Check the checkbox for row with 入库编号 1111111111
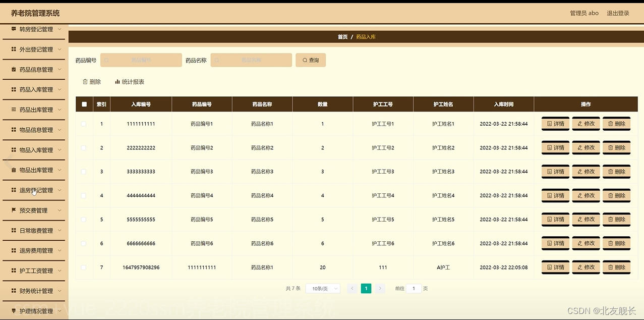The image size is (644, 320). [x=84, y=123]
